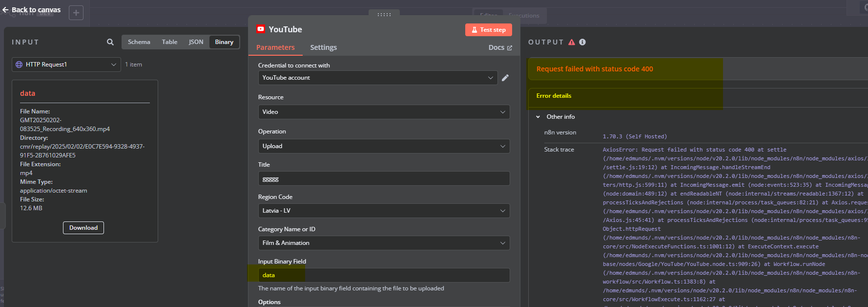Open the Operation dropdown showing Upload
868x307 pixels.
[x=384, y=146]
